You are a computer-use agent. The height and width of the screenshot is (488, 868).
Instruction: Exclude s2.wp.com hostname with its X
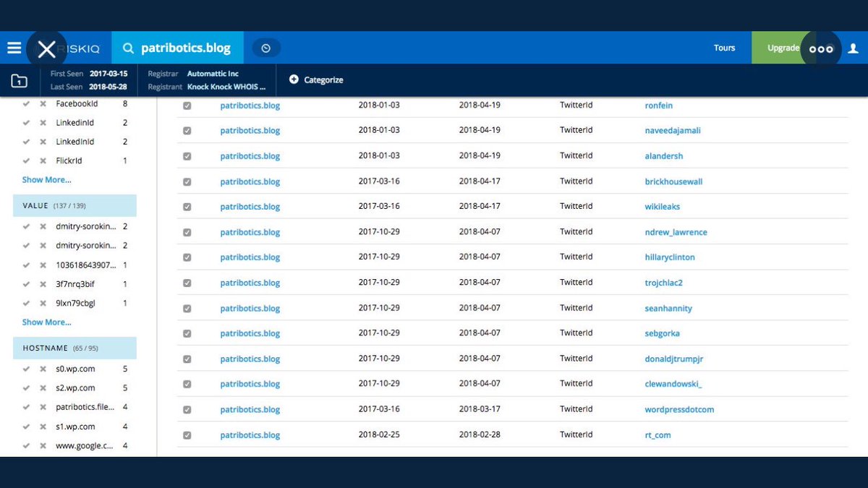point(43,388)
